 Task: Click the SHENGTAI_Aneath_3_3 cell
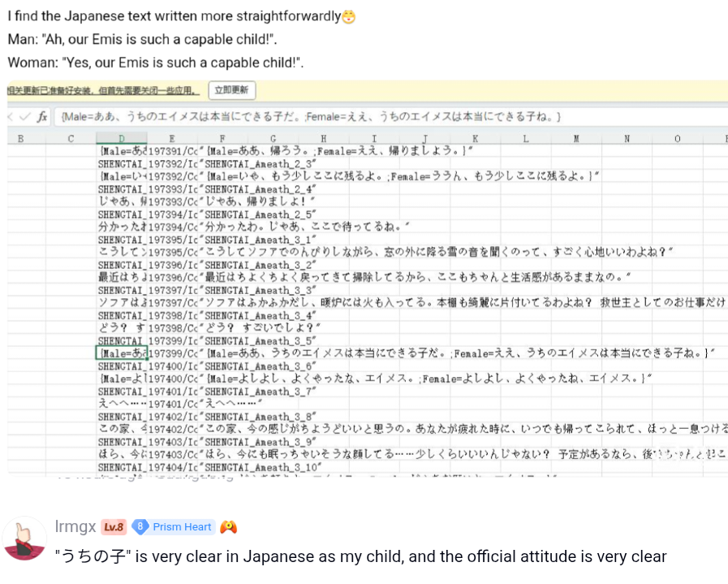point(258,290)
